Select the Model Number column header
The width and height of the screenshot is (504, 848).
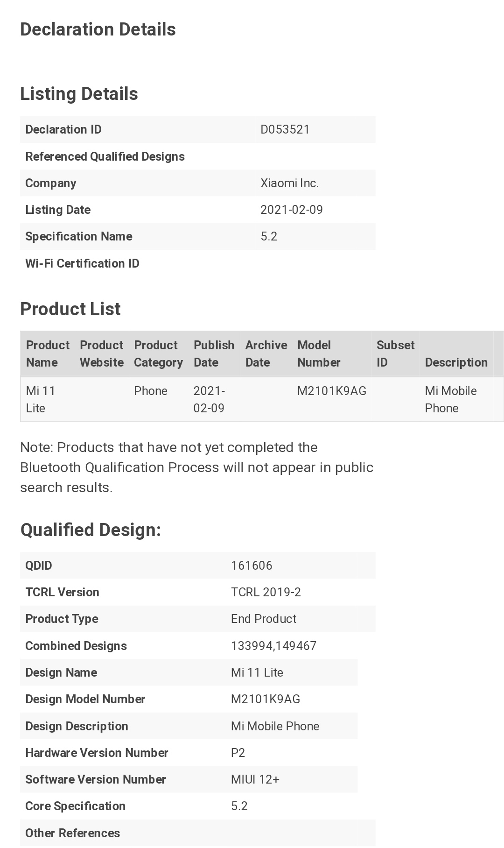319,353
